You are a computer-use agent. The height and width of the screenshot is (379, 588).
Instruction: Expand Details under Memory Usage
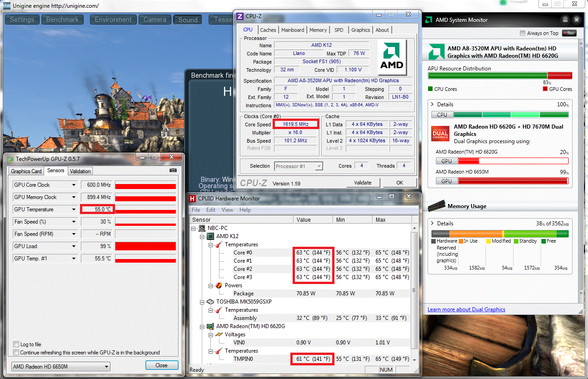432,224
